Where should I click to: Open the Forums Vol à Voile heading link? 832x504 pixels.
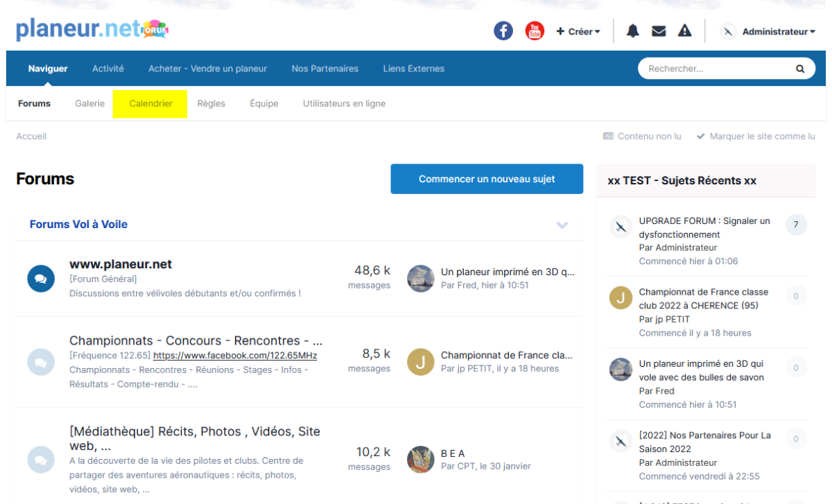tap(78, 225)
